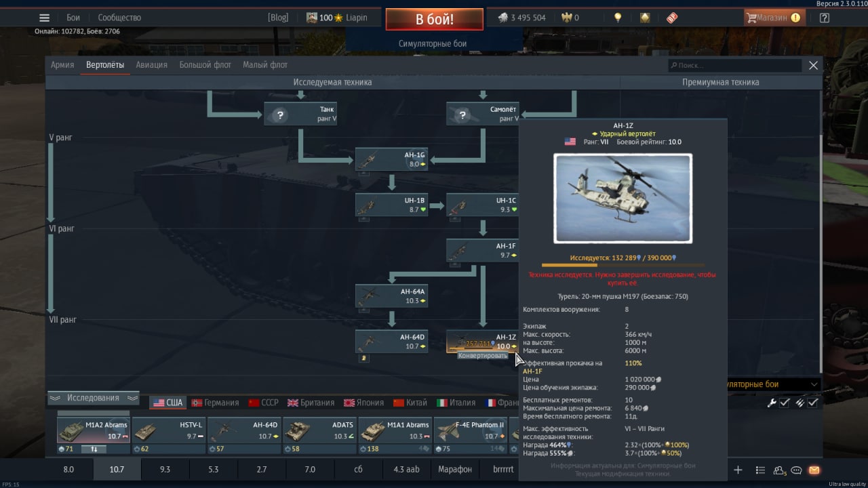Select the UH-1B helicopter card

tap(391, 205)
